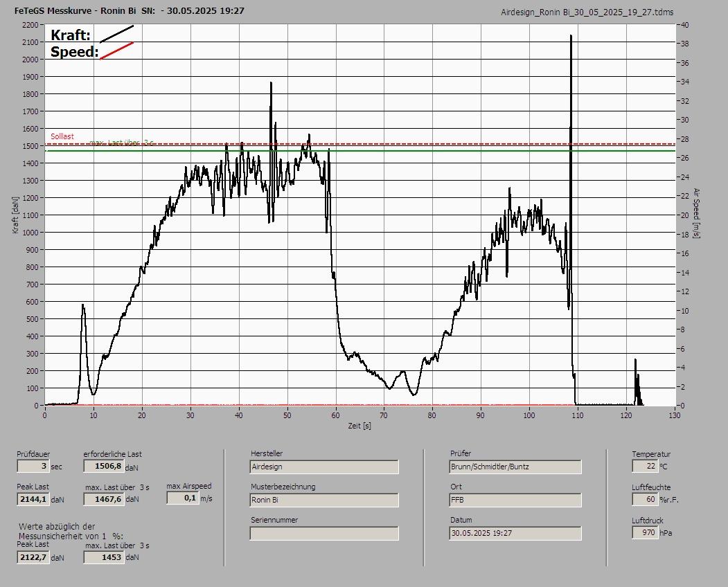
Task: Click the Speed: legend label
Action: [74, 51]
